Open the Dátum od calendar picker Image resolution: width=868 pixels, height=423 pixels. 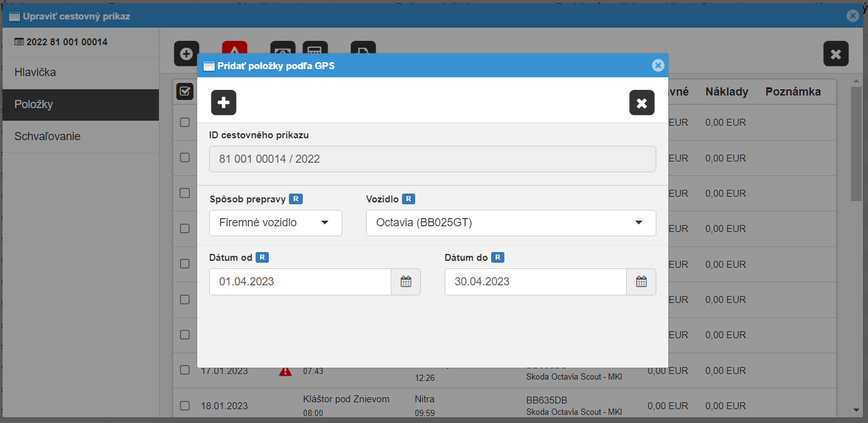tap(406, 282)
